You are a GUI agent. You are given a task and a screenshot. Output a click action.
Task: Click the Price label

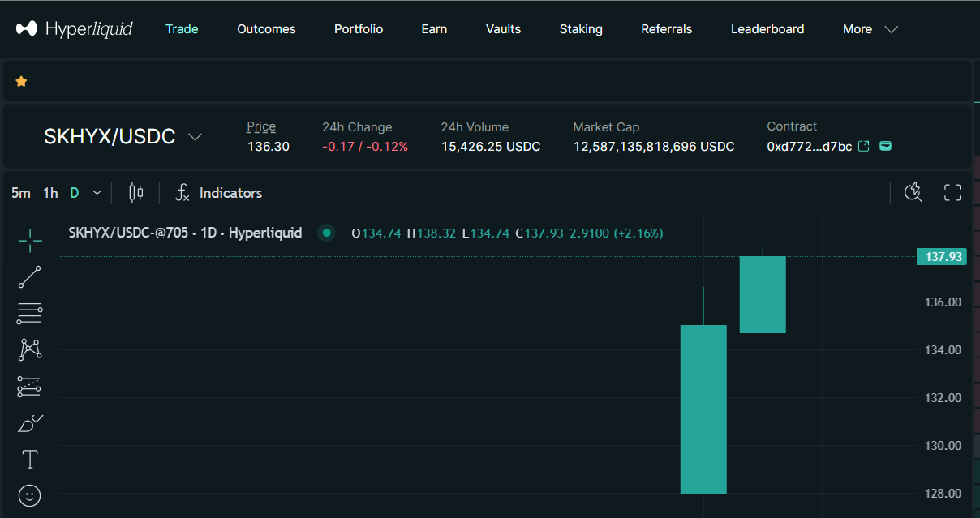click(x=261, y=126)
